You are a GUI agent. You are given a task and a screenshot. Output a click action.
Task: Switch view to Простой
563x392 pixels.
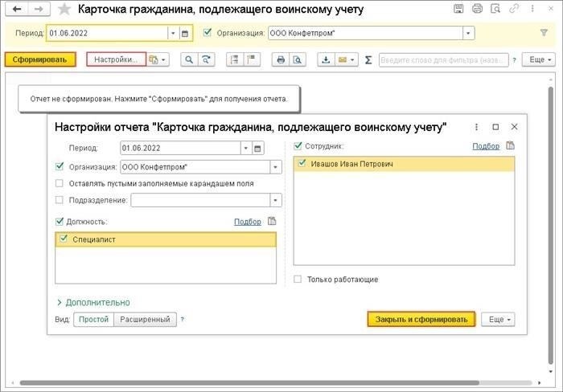(x=94, y=319)
